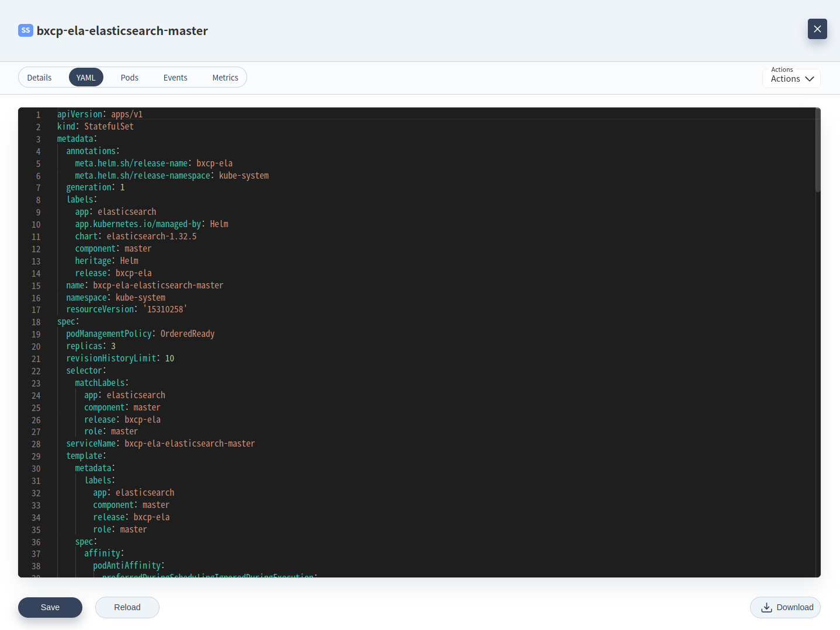The image size is (840, 630).
Task: Click the top-level metadata key on line 3
Action: (75, 139)
